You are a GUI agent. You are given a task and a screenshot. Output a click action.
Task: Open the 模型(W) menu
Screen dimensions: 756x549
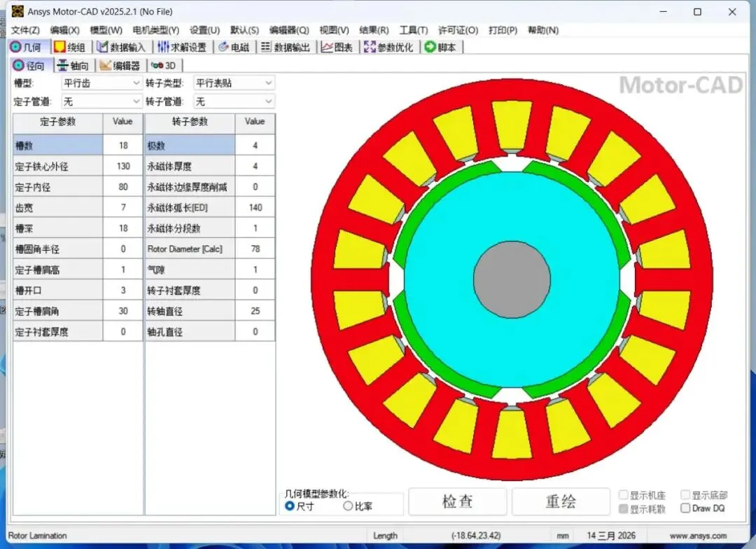tap(106, 30)
